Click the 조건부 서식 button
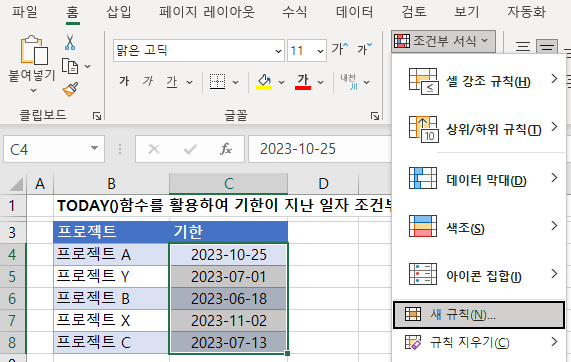This screenshot has height=362, width=571. (x=443, y=41)
